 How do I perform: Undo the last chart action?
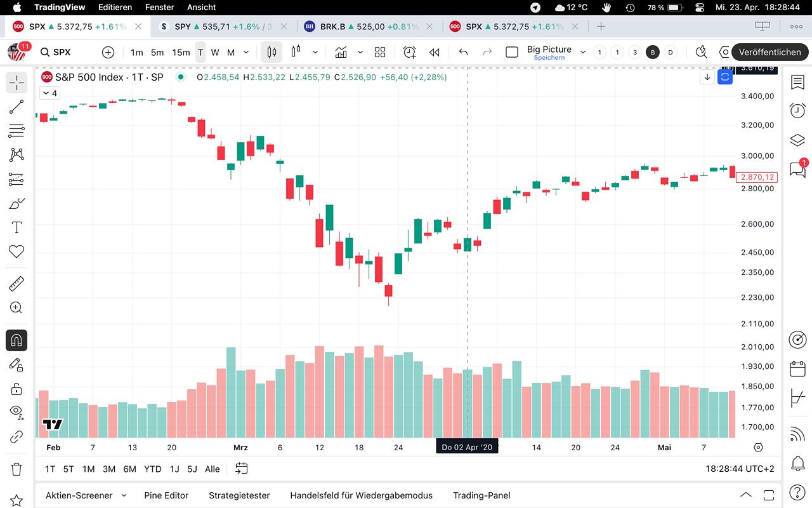(x=463, y=52)
